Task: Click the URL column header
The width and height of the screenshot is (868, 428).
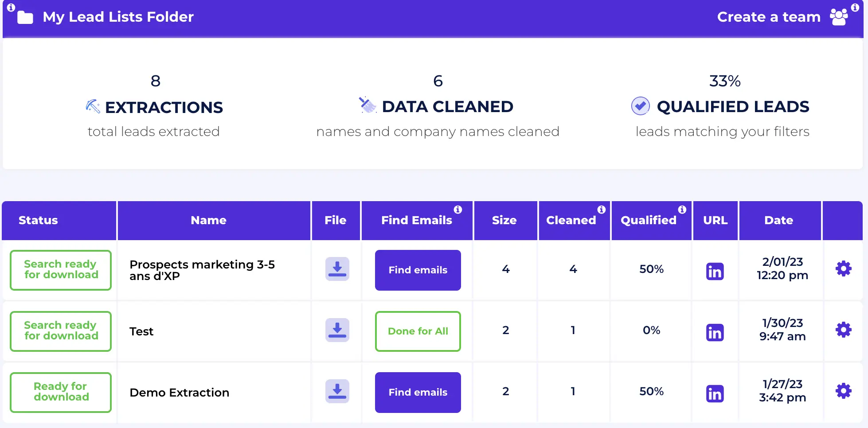Action: tap(716, 221)
